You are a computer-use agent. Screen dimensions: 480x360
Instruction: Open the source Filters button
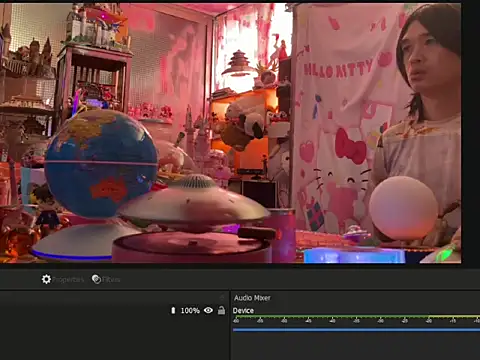106,279
